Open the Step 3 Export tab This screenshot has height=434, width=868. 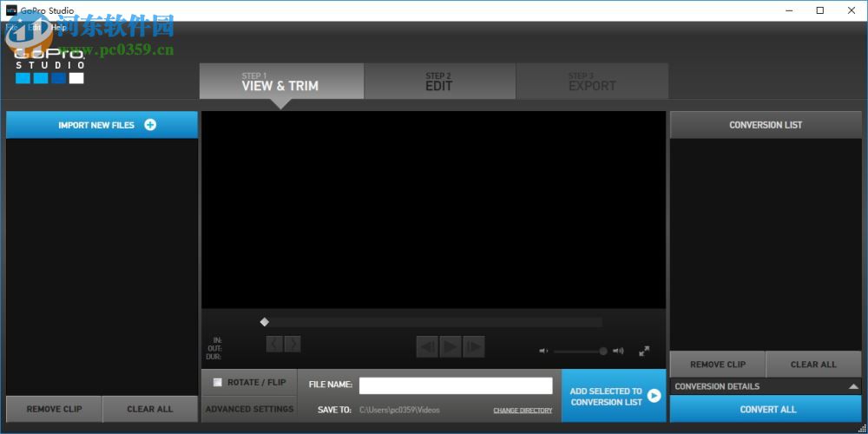pyautogui.click(x=592, y=82)
